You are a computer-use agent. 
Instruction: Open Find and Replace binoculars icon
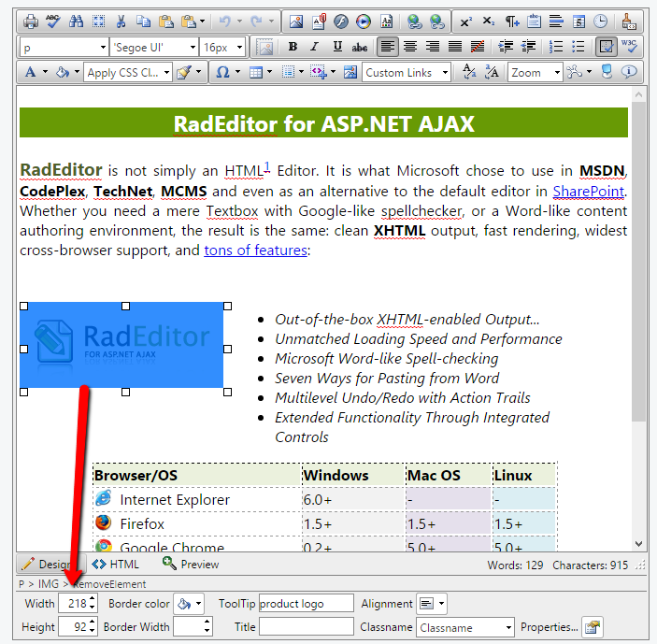click(76, 21)
